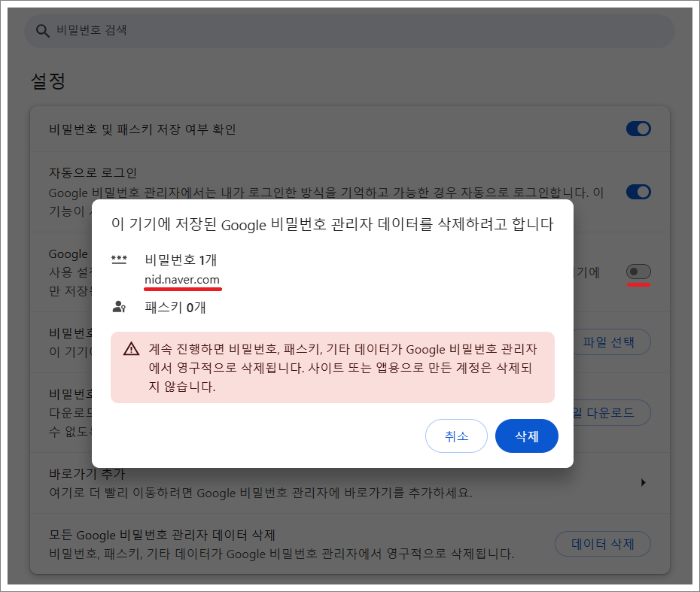Click 취소 to cancel the deletion
This screenshot has width=700, height=592.
pyautogui.click(x=456, y=436)
